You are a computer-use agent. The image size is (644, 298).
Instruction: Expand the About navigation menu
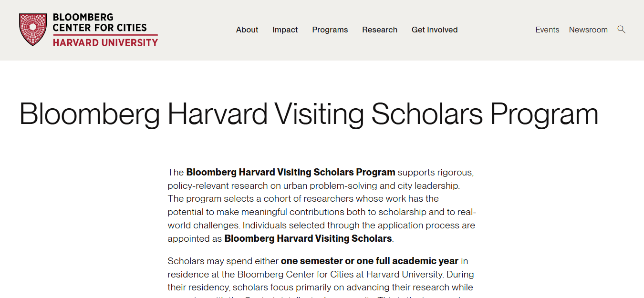tap(247, 30)
